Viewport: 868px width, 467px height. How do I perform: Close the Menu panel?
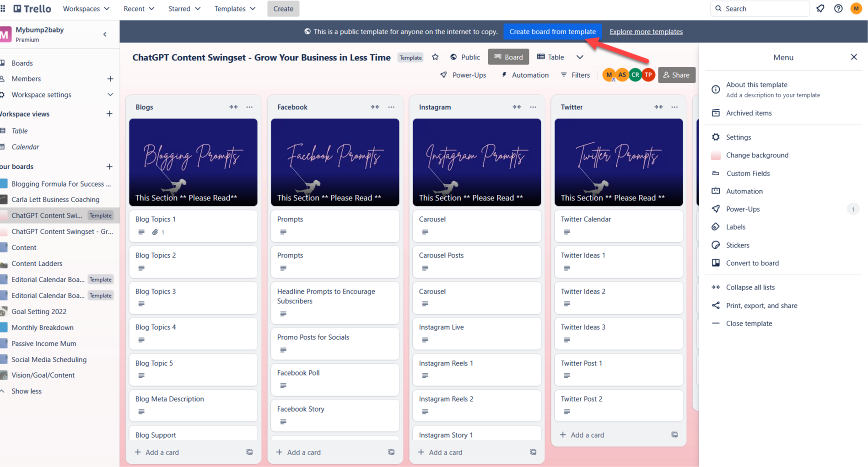pos(854,57)
